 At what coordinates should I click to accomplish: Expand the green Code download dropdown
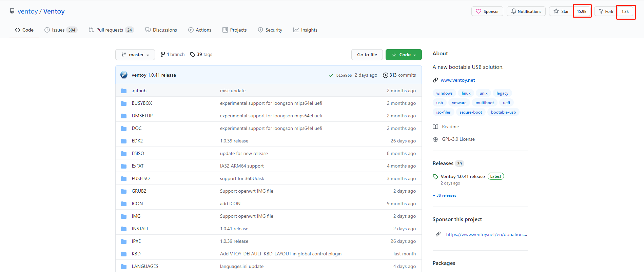(404, 55)
